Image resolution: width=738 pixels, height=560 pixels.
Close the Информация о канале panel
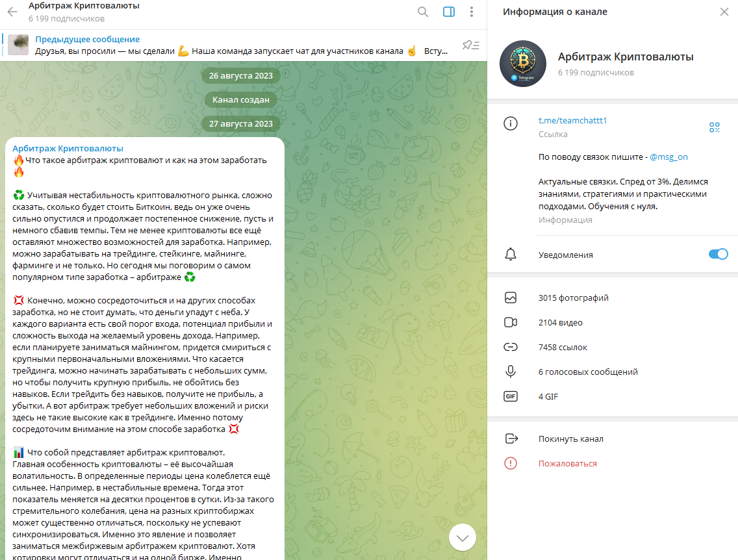pos(724,12)
